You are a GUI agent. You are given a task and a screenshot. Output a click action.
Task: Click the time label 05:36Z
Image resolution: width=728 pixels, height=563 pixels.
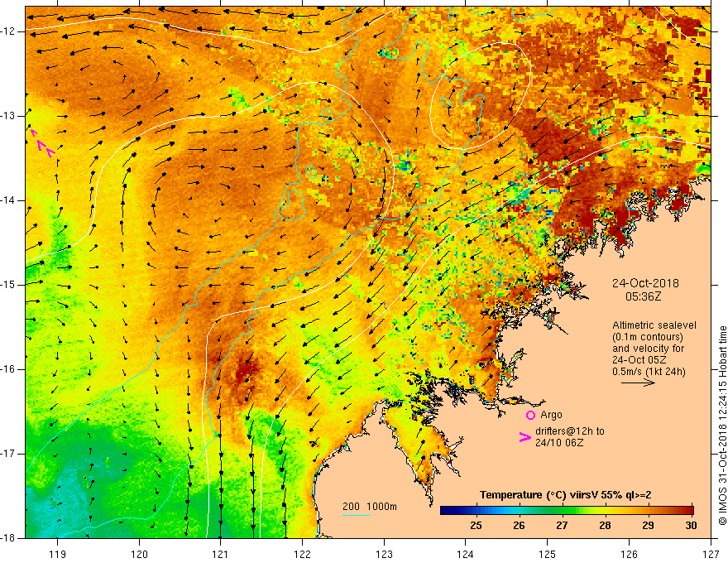click(643, 296)
